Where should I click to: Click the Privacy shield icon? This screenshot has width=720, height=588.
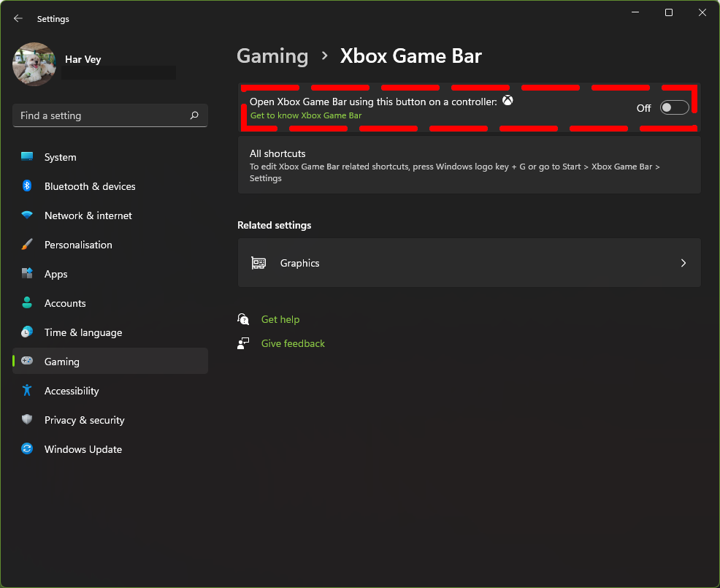tap(27, 419)
